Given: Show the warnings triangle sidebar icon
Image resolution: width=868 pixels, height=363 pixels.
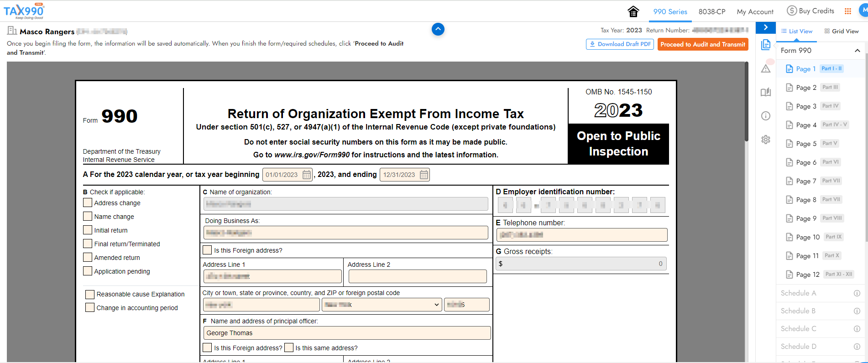Looking at the screenshot, I should pos(766,68).
